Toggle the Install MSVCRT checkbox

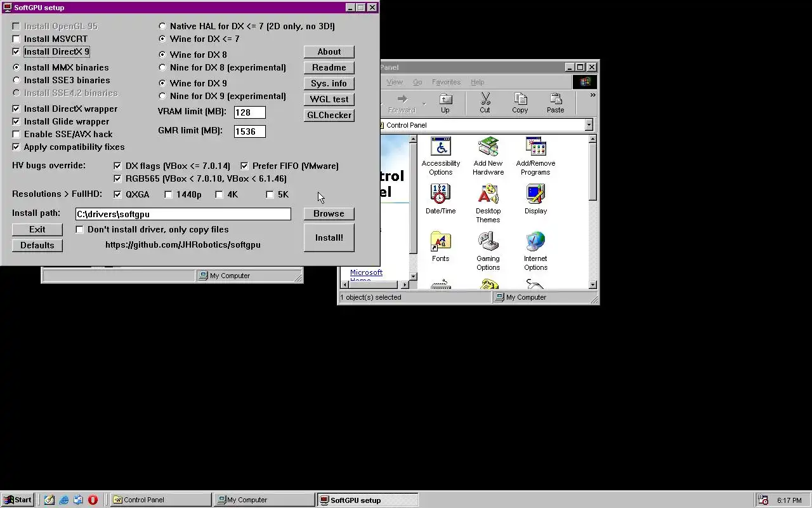pyautogui.click(x=16, y=39)
